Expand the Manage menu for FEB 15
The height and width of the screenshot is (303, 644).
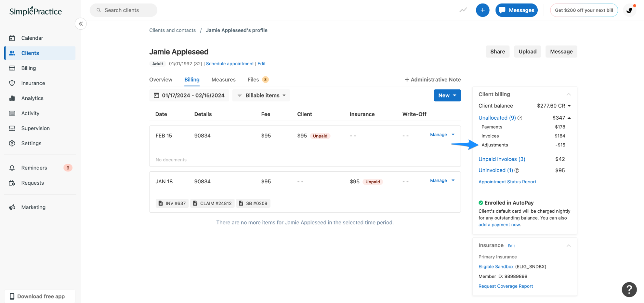pyautogui.click(x=453, y=135)
